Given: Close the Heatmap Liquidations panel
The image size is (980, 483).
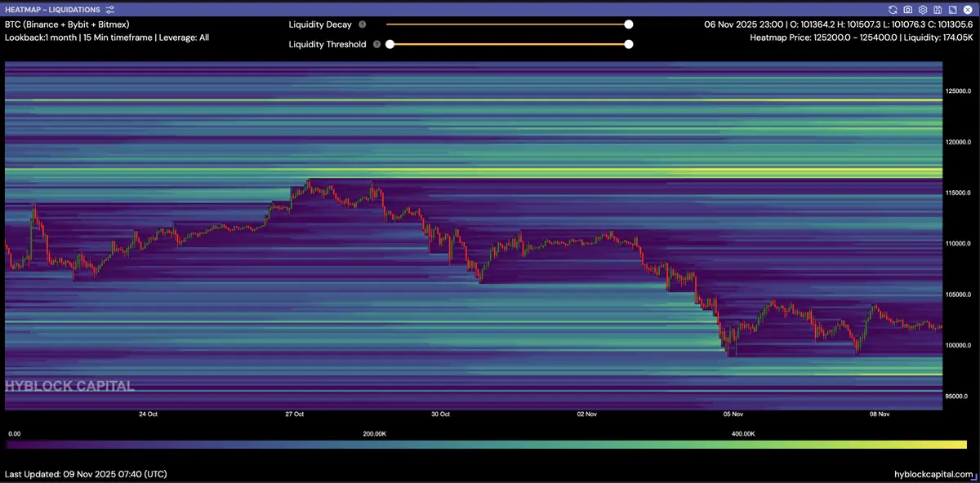Looking at the screenshot, I should [x=967, y=10].
